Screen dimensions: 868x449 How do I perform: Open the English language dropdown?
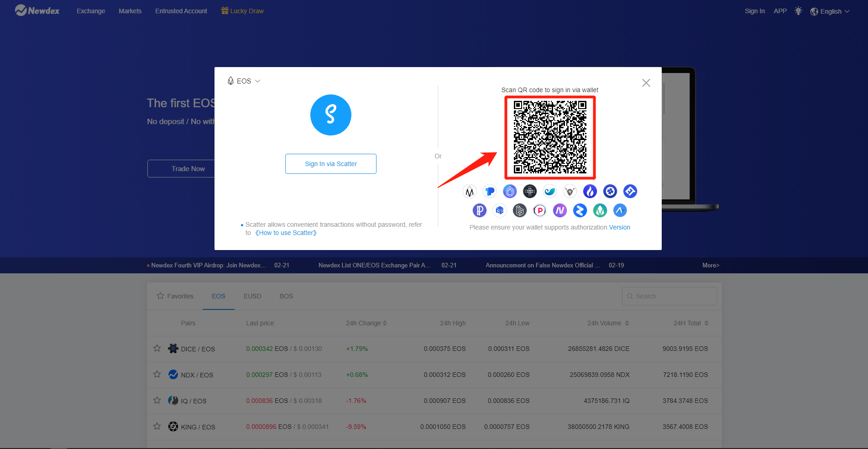pos(830,11)
